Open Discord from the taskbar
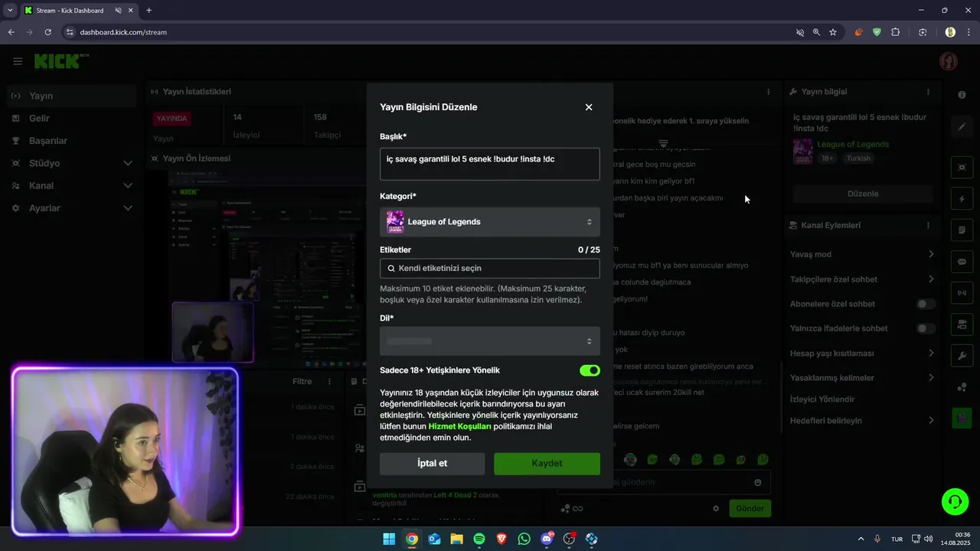980x551 pixels. 547,539
